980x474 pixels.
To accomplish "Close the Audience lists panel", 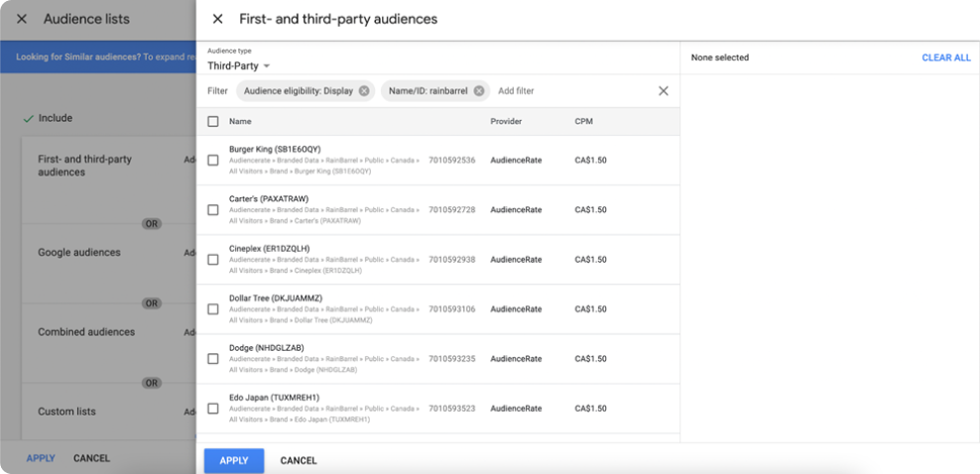I will click(22, 19).
